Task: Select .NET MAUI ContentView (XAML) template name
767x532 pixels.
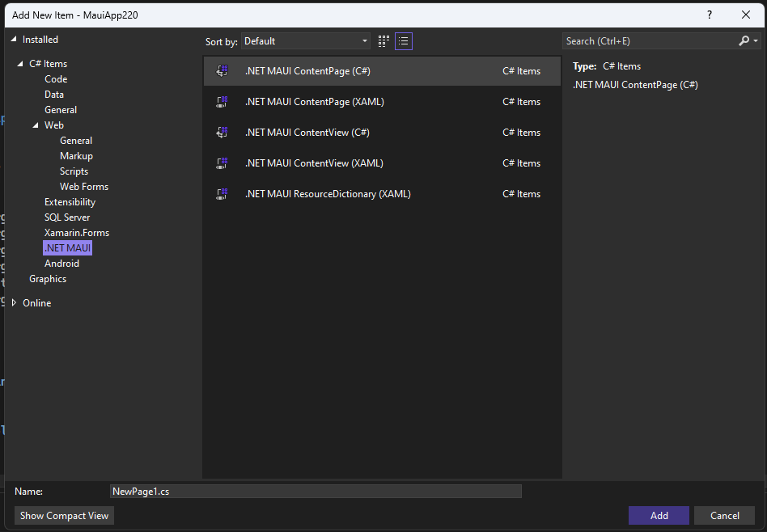Action: click(x=314, y=163)
